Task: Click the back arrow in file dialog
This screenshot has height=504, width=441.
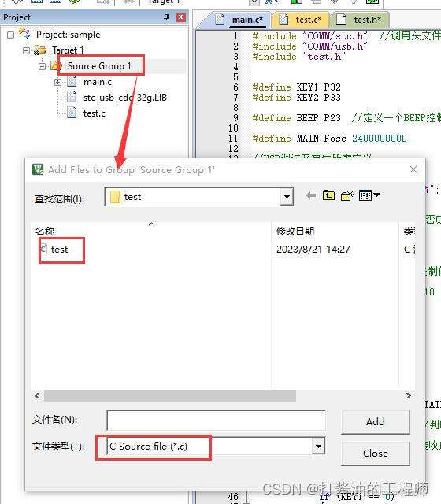Action: 311,195
